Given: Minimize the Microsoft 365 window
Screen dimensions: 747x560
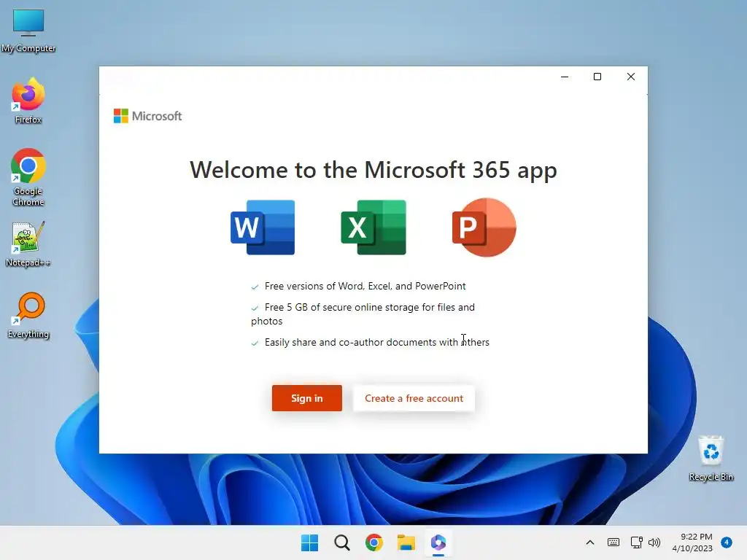Looking at the screenshot, I should click(x=565, y=77).
